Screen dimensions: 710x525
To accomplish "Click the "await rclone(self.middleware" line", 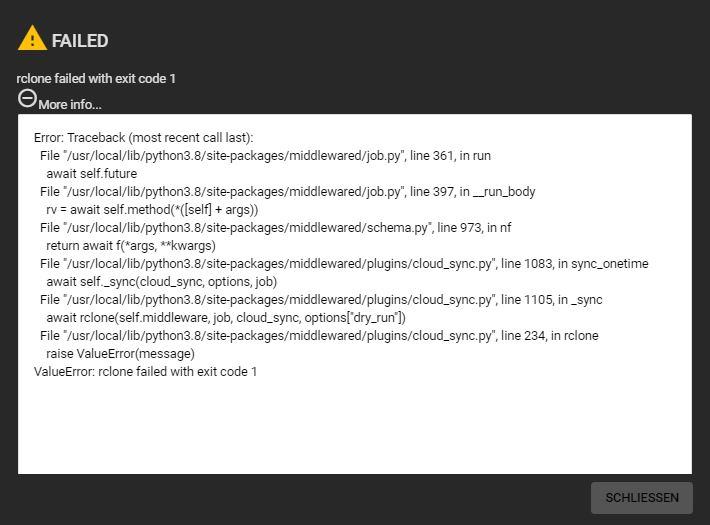I will [226, 318].
